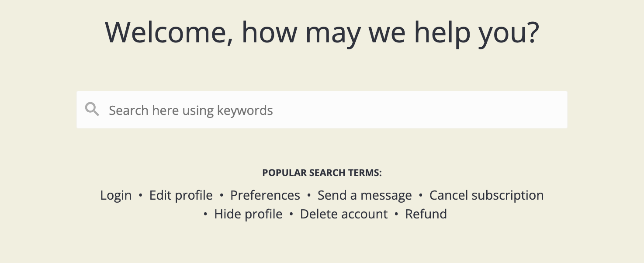This screenshot has width=644, height=263.
Task: Search for help with Login
Action: (116, 195)
